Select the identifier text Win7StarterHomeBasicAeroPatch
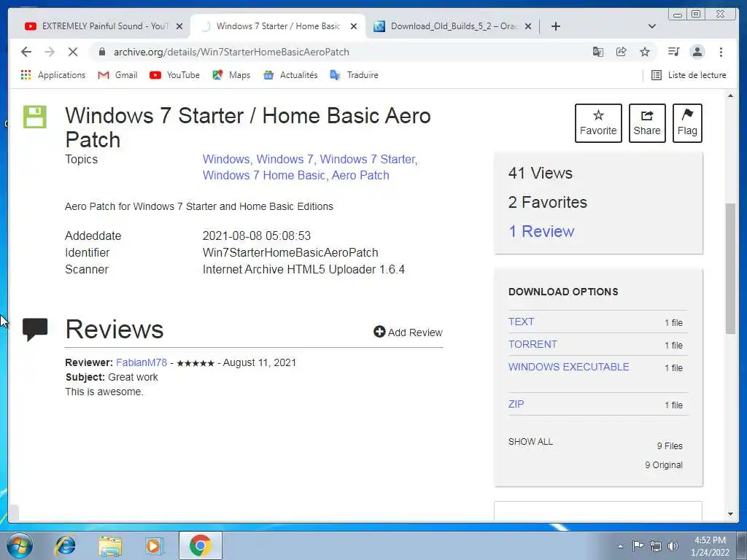 coord(290,252)
